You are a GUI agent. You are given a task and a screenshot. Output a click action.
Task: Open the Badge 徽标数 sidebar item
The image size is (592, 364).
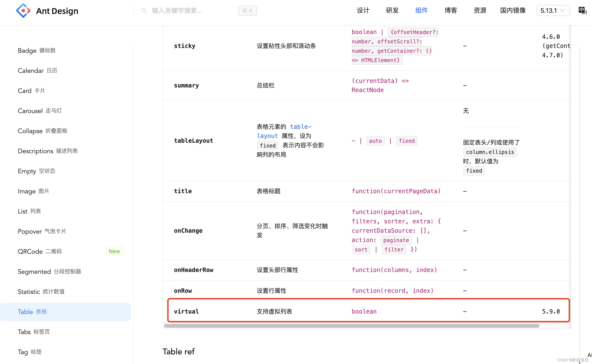point(37,50)
